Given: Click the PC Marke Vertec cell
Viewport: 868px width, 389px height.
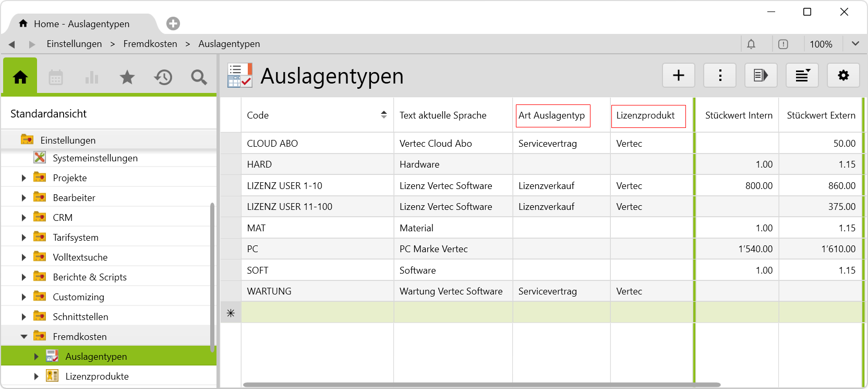Looking at the screenshot, I should [453, 249].
